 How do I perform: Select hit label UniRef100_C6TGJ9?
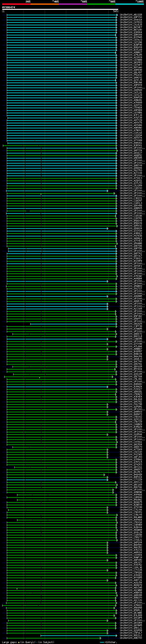coord(131,95)
